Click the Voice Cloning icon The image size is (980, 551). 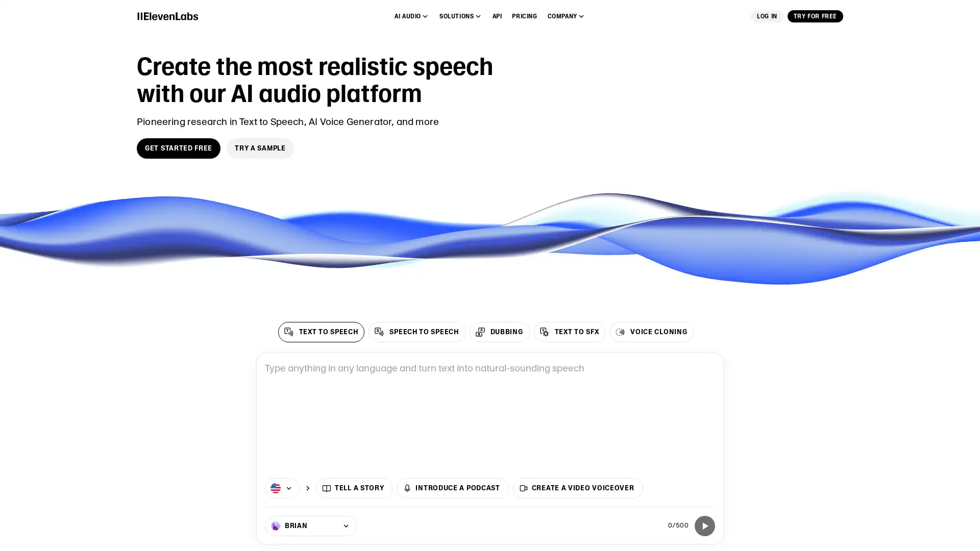point(620,332)
